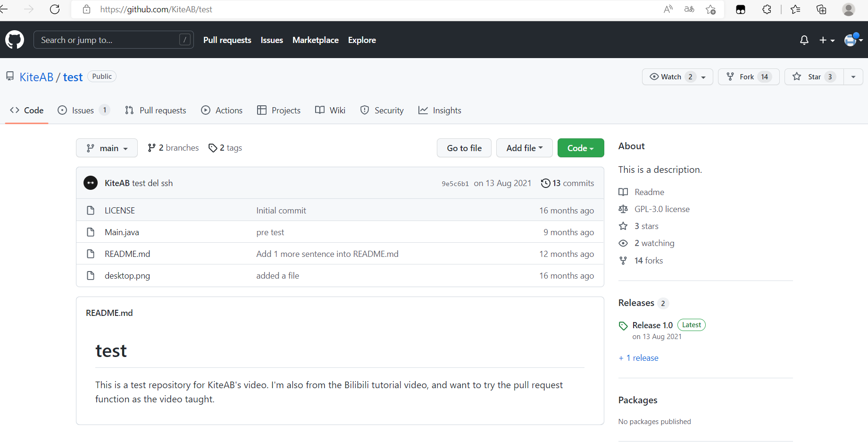Viewport: 868px width, 442px height.
Task: Add this page to browser favorites
Action: pos(710,9)
